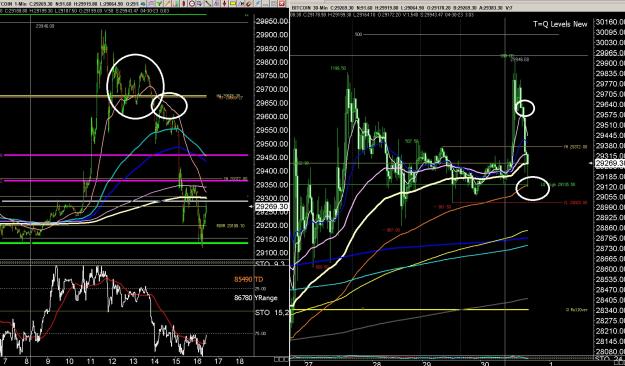The width and height of the screenshot is (625, 366).
Task: Click the zoom-out magnifier toolbar icon
Action: click(x=192, y=4)
